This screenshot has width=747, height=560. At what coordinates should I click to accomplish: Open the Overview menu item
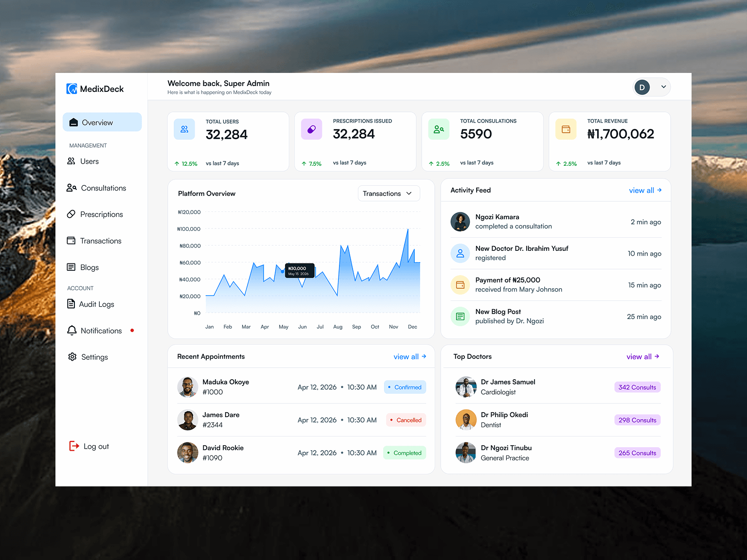102,122
